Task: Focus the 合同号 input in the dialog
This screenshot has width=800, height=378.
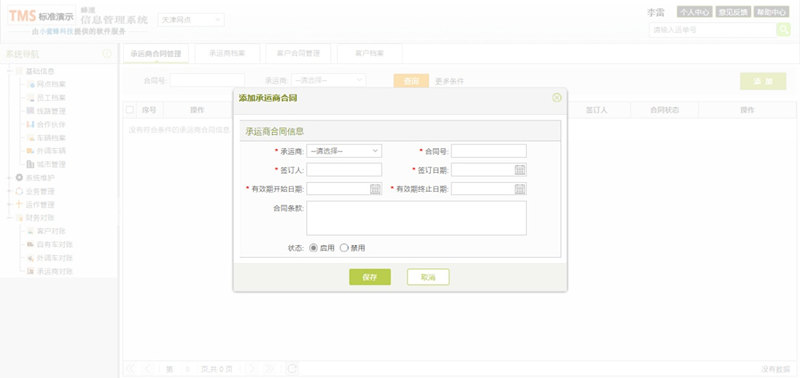Action: (x=489, y=151)
